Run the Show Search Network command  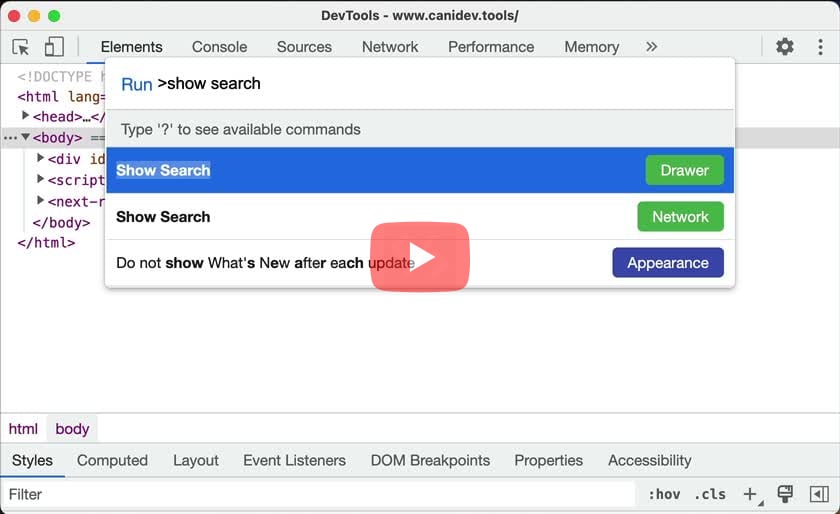pos(420,217)
